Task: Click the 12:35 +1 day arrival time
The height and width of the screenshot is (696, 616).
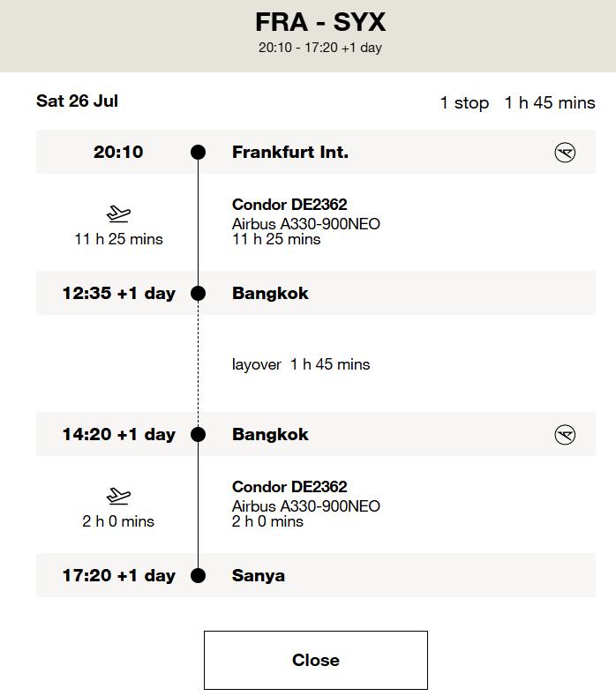Action: click(118, 294)
